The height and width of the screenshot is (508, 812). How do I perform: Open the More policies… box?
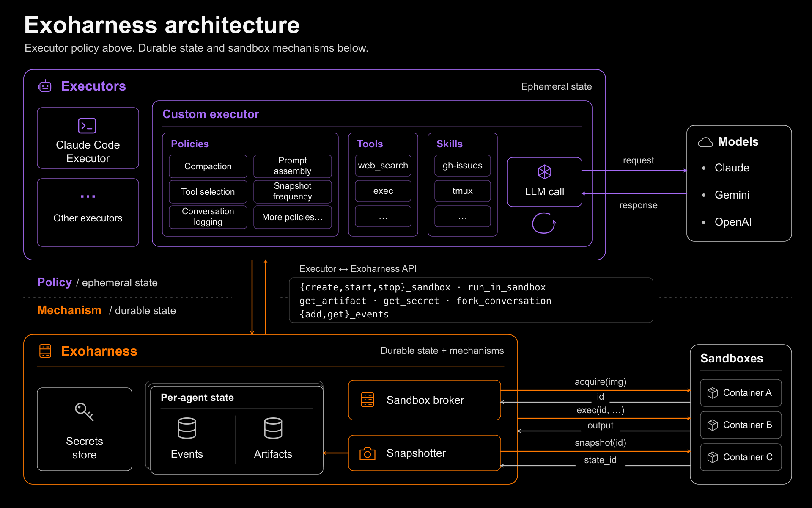pyautogui.click(x=293, y=217)
